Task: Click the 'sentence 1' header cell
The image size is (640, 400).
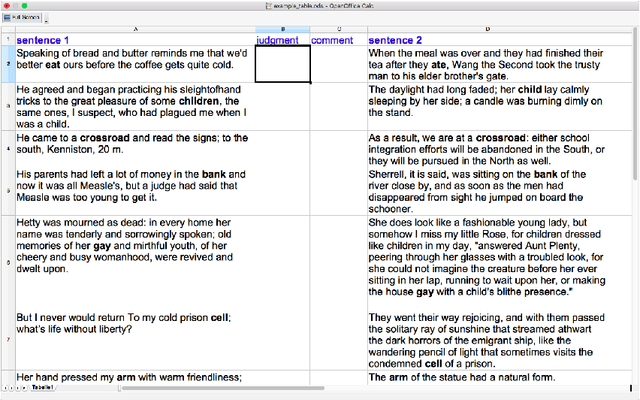Action: point(136,40)
